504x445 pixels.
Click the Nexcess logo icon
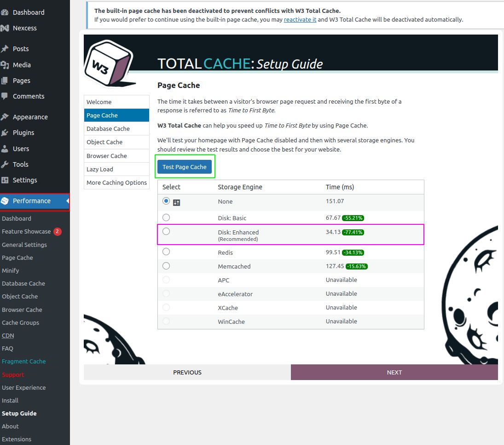click(5, 28)
